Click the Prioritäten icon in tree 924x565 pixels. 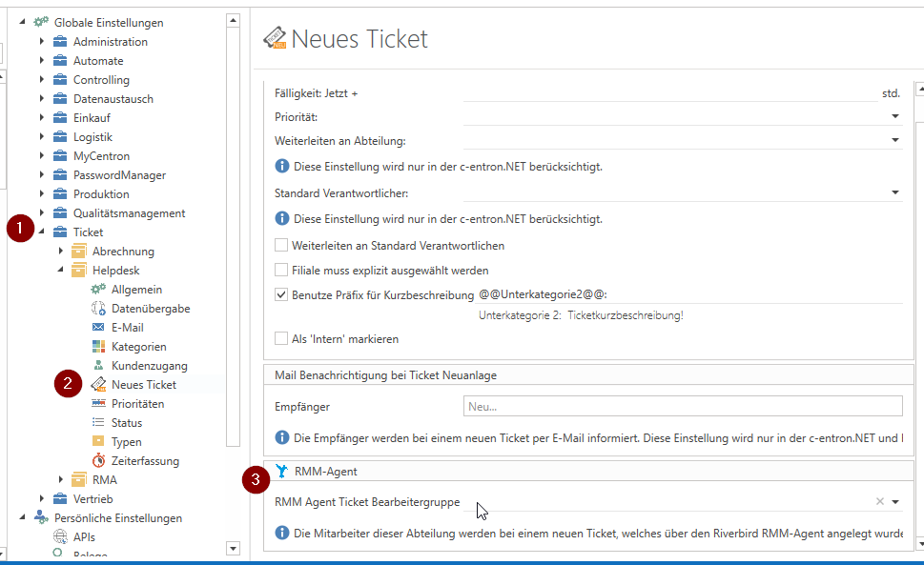tap(98, 404)
